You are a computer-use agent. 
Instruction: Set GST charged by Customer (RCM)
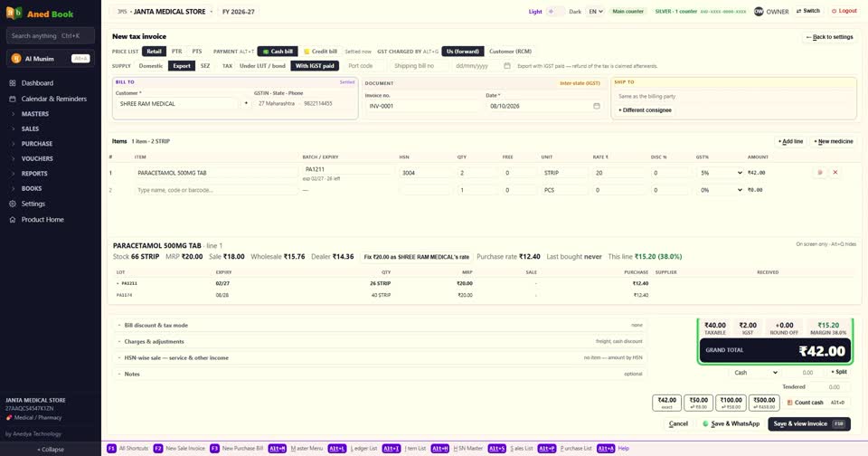(510, 52)
